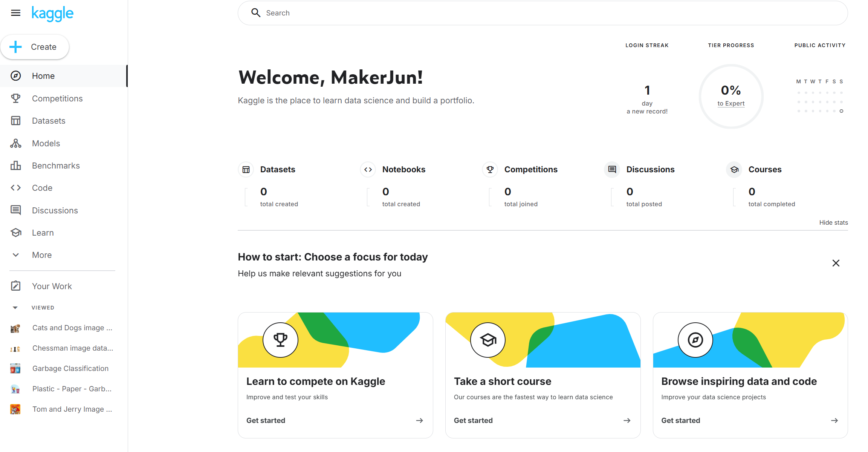Click the Create button
Viewport: 868px width, 452px height.
[x=35, y=47]
